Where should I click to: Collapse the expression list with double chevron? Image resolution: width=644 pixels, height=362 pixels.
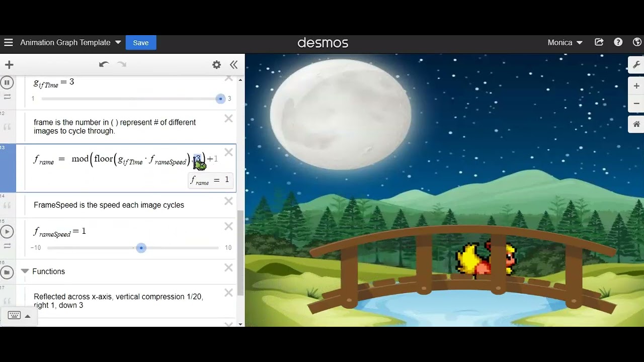[x=233, y=64]
